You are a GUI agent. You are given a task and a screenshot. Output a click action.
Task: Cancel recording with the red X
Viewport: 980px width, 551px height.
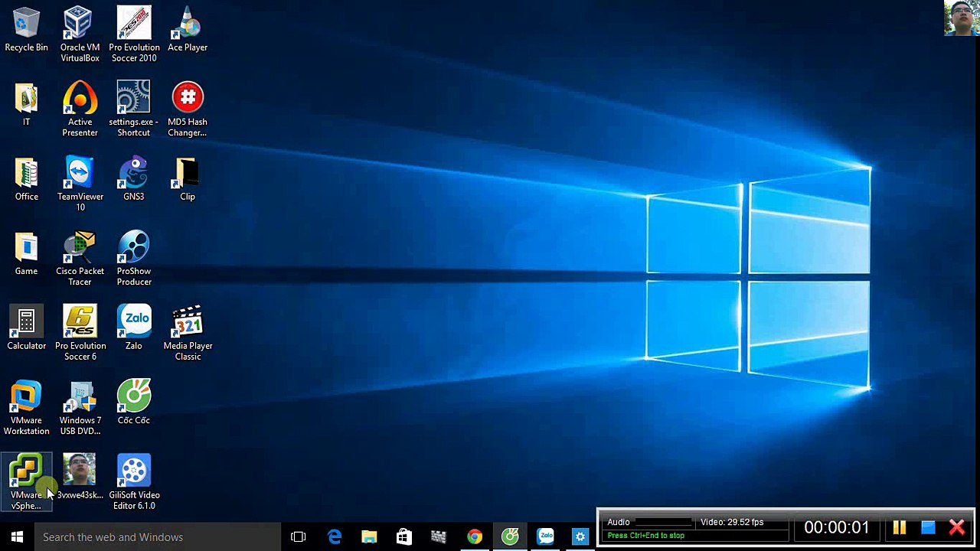(x=957, y=527)
